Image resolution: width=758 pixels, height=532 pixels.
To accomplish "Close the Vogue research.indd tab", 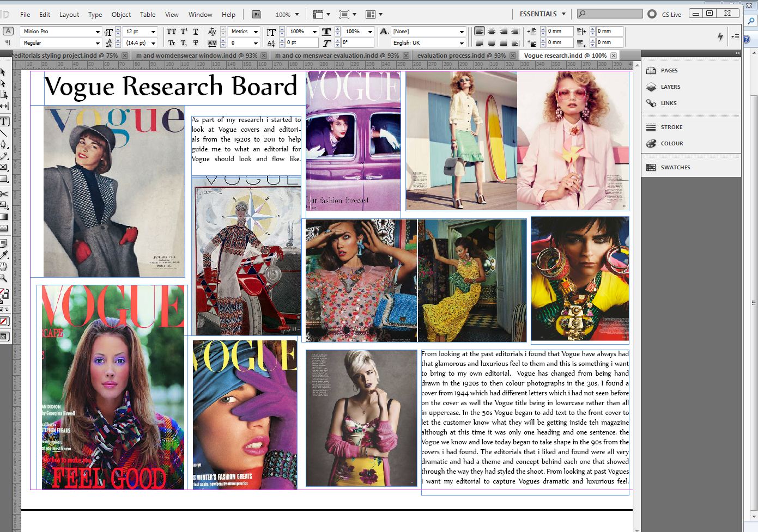I will [614, 56].
